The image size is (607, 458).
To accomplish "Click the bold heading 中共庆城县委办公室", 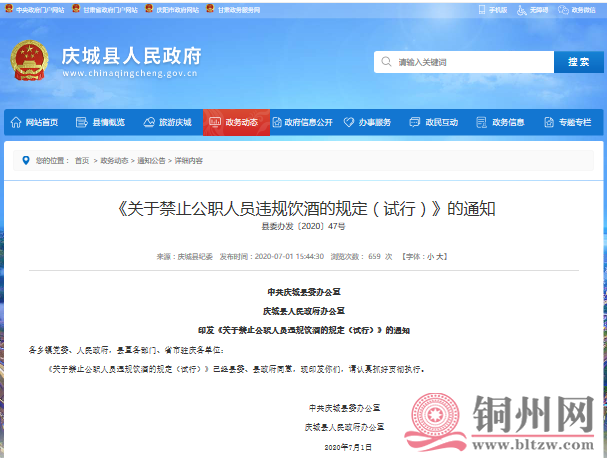I will pyautogui.click(x=304, y=292).
